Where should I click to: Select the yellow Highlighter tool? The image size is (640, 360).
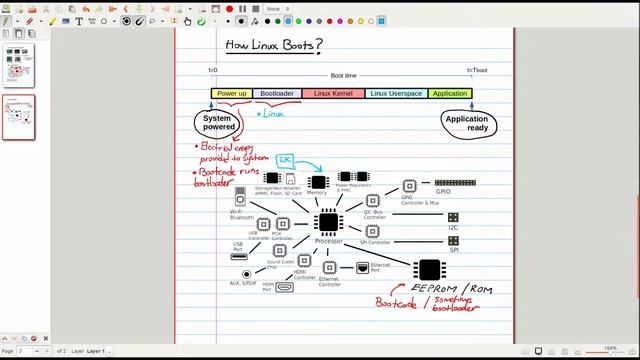click(53, 21)
